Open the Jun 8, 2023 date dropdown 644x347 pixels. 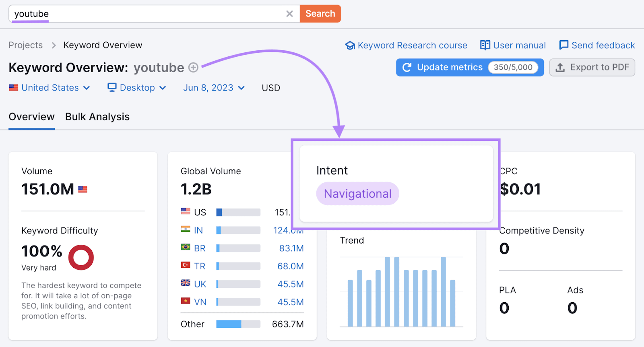tap(214, 88)
